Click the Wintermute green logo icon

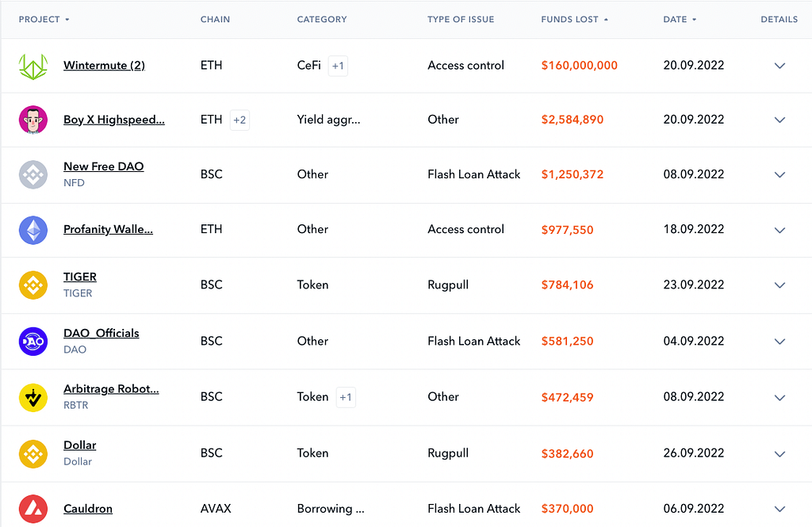click(33, 66)
